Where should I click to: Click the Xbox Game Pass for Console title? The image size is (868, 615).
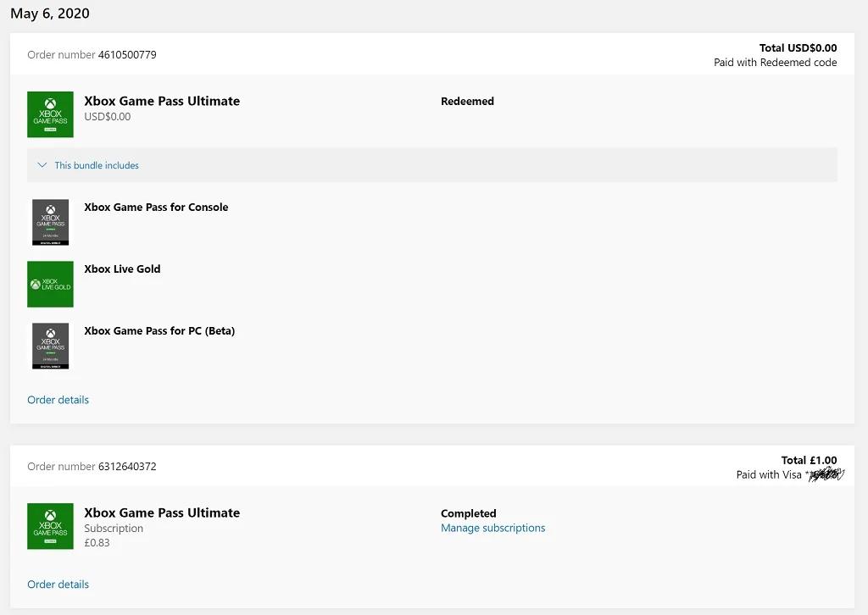[156, 208]
